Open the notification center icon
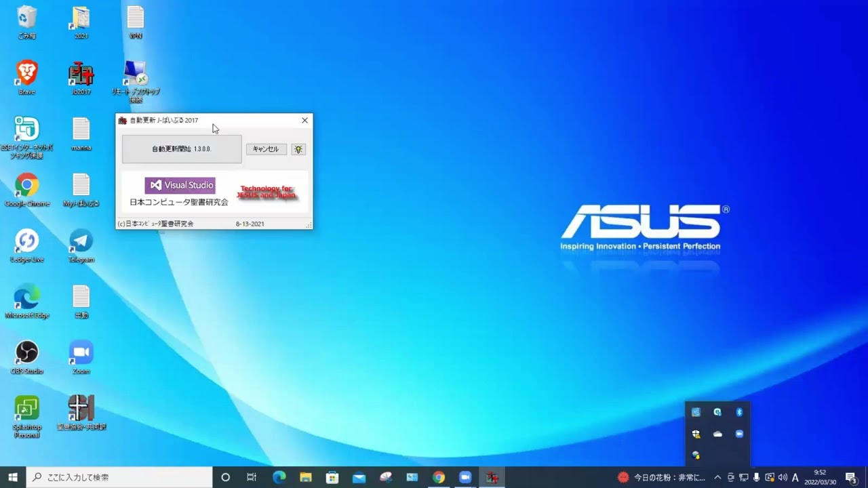 [851, 477]
